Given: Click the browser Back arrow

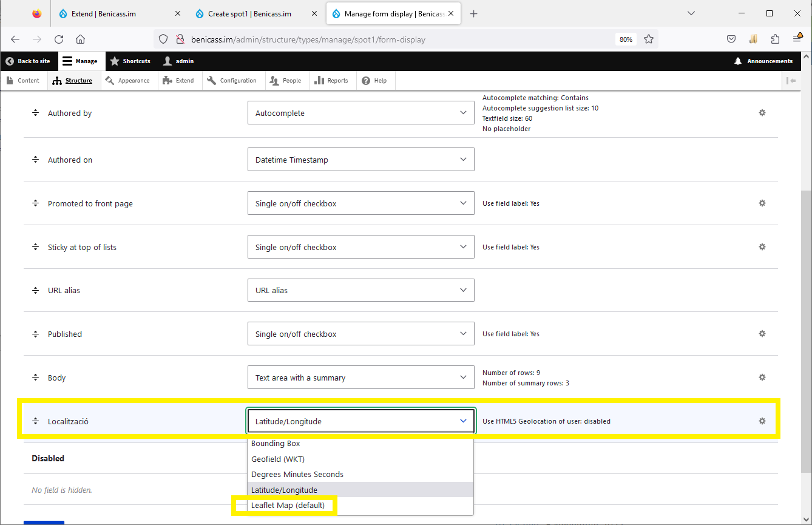Looking at the screenshot, I should tap(15, 39).
